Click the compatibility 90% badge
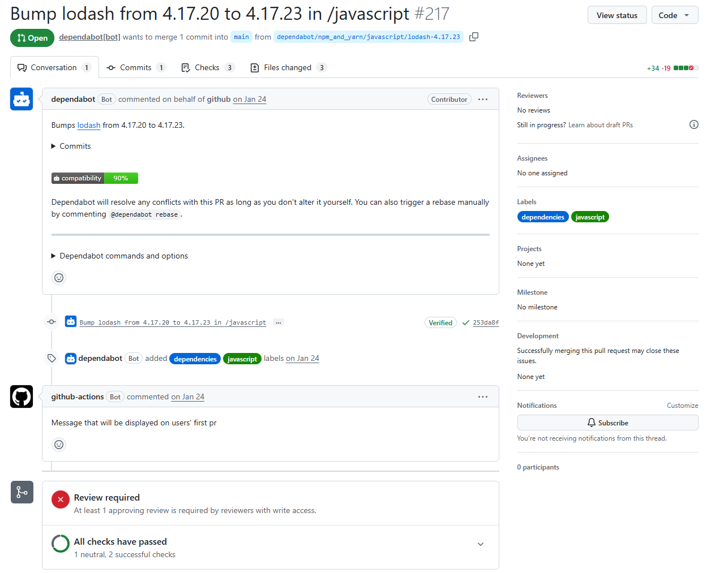The width and height of the screenshot is (728, 573). point(95,178)
